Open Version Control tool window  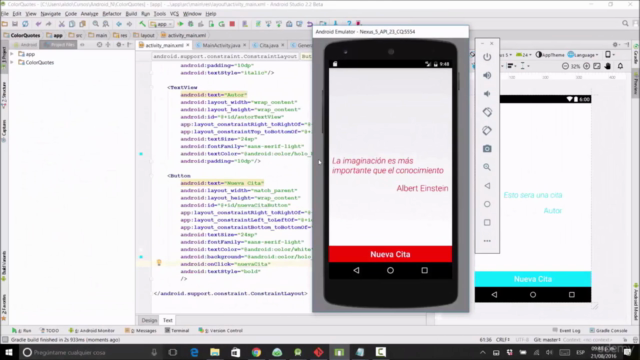click(220, 331)
